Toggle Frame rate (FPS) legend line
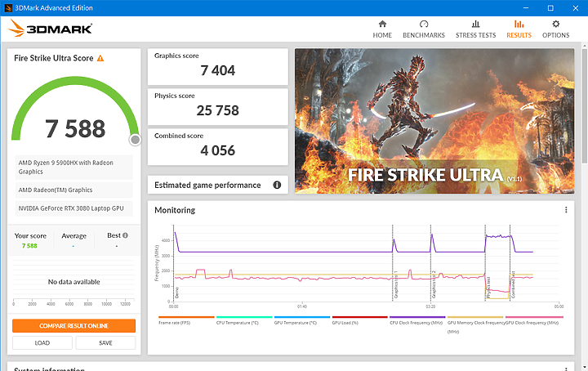Image resolution: width=588 pixels, height=371 pixels. click(x=186, y=320)
